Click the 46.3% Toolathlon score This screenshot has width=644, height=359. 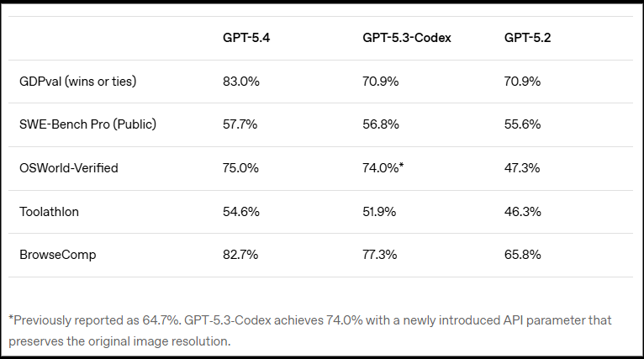(521, 212)
